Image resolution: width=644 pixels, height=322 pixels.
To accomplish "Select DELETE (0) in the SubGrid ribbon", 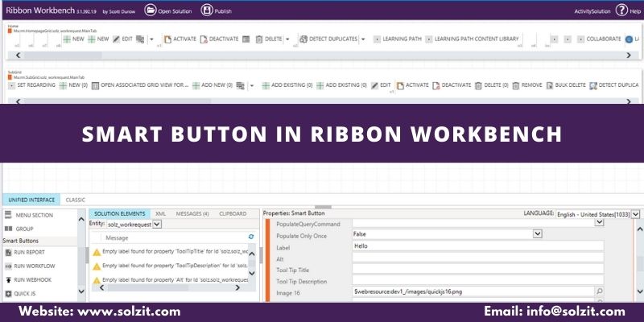I will click(x=492, y=85).
